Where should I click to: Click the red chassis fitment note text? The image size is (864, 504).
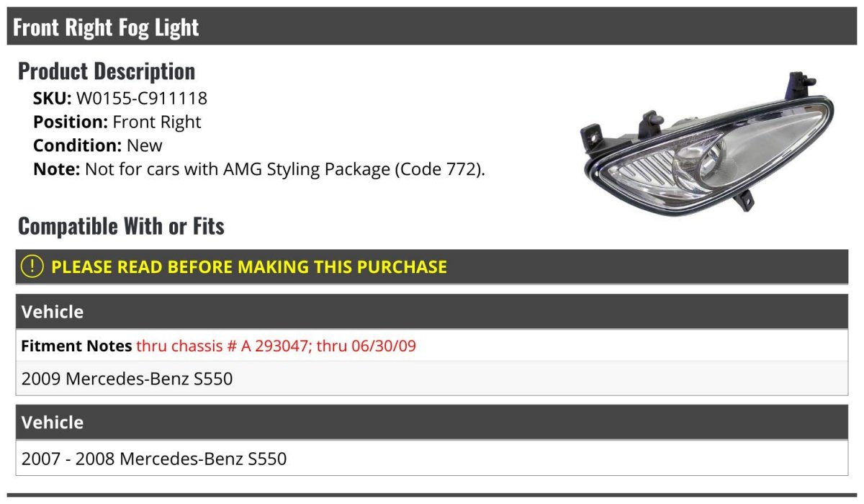[276, 346]
